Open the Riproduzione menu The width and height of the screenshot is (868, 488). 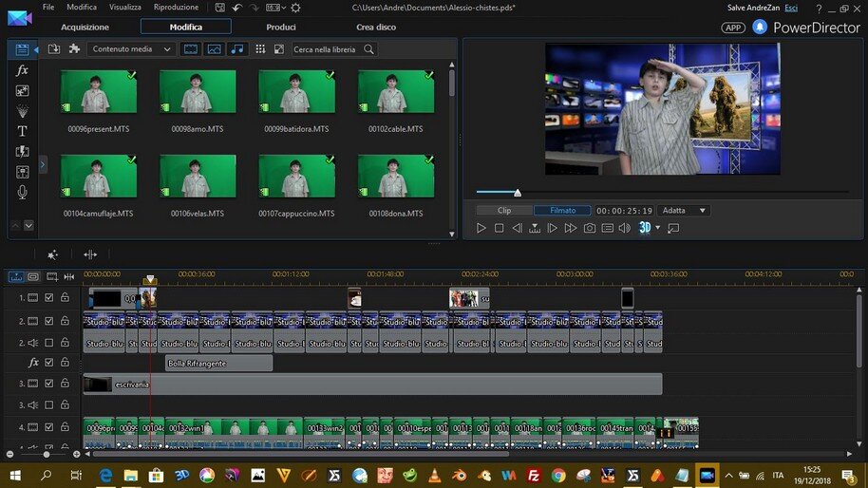pos(176,8)
